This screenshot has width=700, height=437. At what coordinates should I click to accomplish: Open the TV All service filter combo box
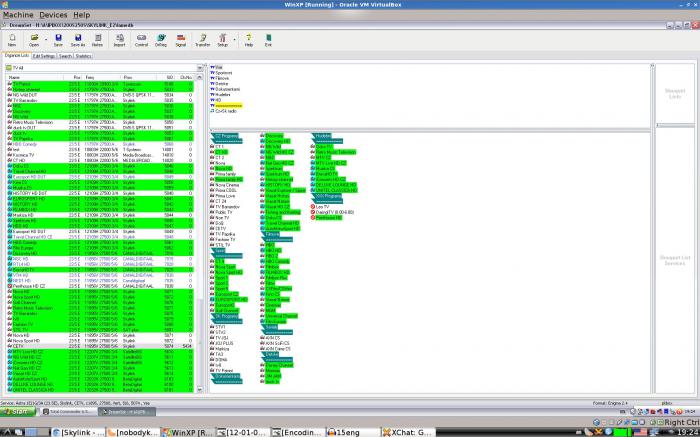coord(105,68)
